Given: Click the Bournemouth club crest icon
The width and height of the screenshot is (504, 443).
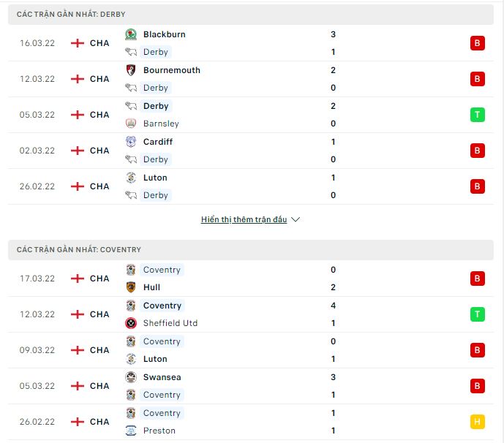Looking at the screenshot, I should pyautogui.click(x=131, y=70).
